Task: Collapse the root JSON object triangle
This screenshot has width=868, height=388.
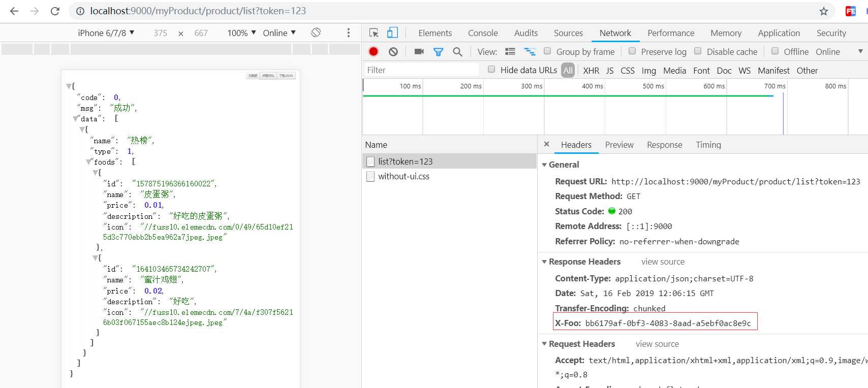Action: click(69, 86)
